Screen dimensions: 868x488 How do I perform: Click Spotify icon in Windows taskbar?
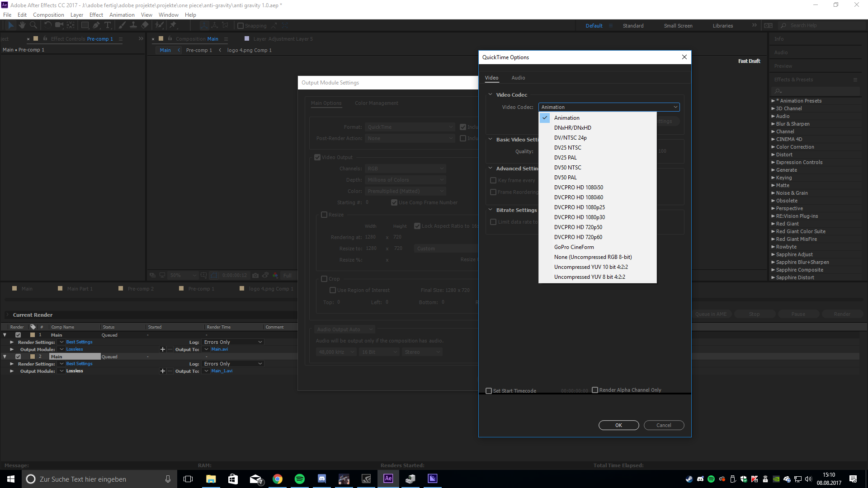pos(299,479)
